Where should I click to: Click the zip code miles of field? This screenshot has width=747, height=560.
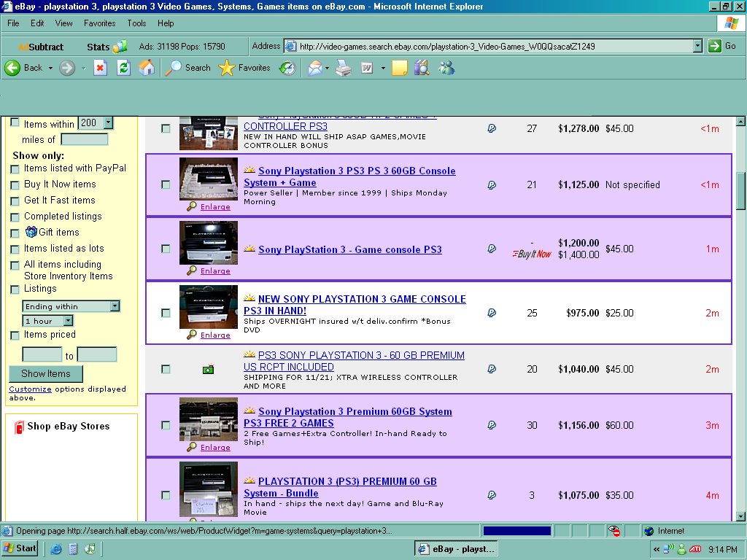(85, 139)
